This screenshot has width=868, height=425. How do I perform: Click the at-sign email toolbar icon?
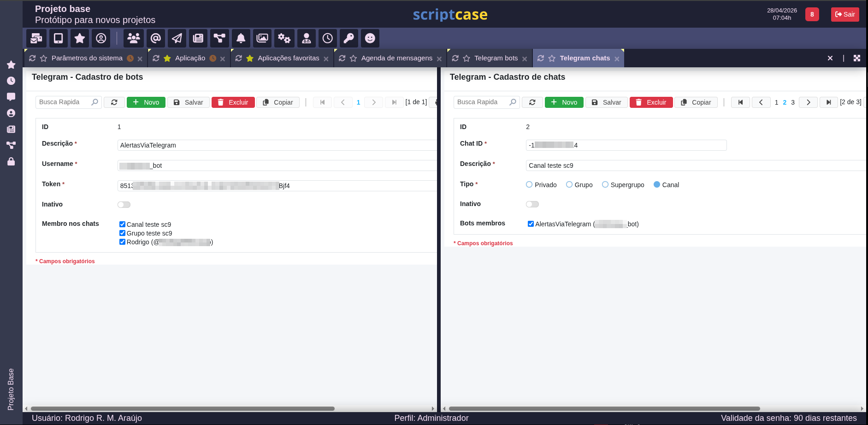tap(156, 38)
